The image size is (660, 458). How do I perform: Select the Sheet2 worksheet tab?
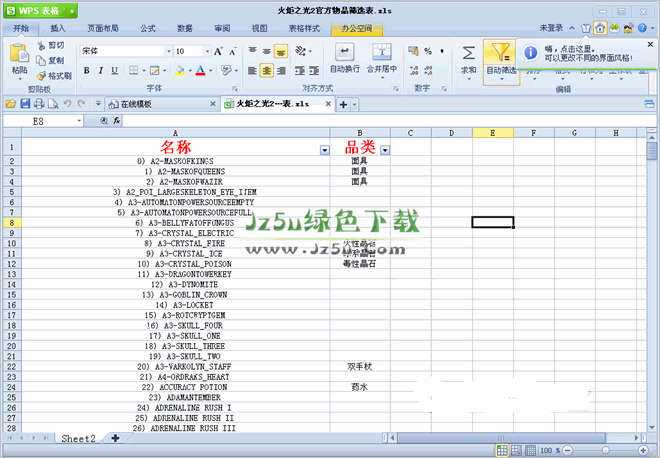pos(78,439)
